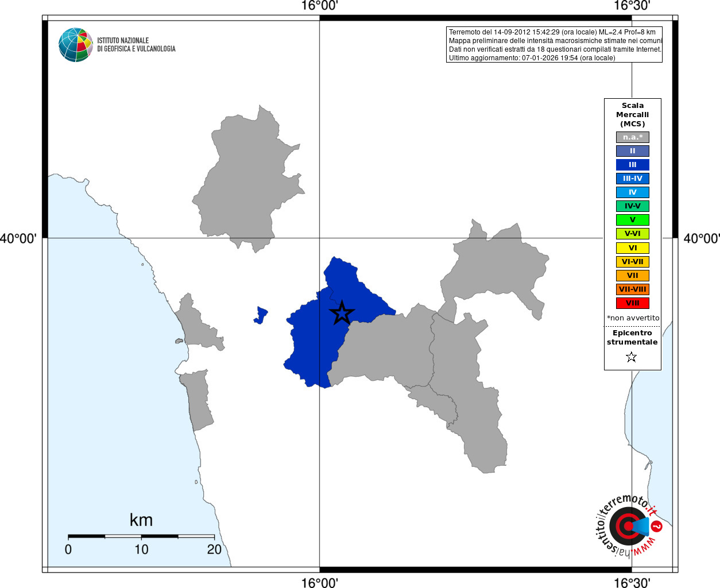Click the 'Scala Mercalli (MCS)' legend title
Screen dimensions: 720x588
pyautogui.click(x=633, y=115)
